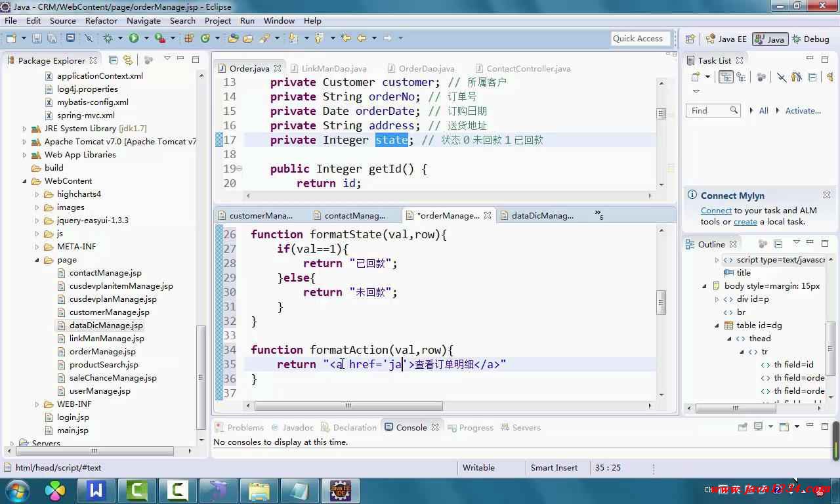
Task: Open Windows Explorer from the taskbar
Action: 259,490
